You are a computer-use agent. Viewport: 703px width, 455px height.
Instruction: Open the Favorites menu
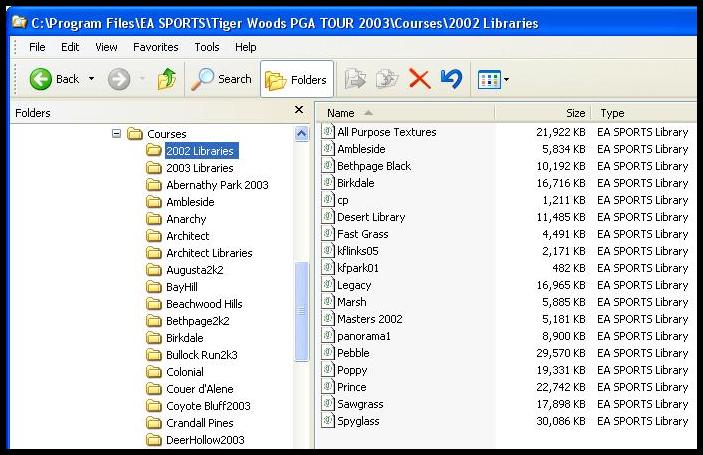156,47
